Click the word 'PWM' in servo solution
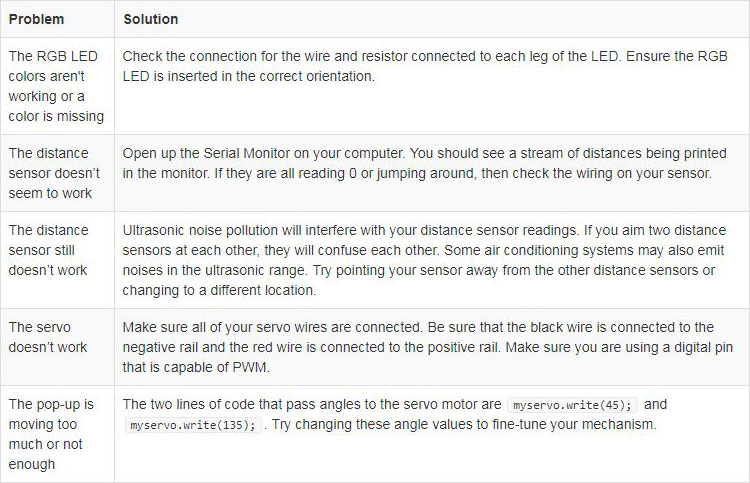 pos(250,367)
